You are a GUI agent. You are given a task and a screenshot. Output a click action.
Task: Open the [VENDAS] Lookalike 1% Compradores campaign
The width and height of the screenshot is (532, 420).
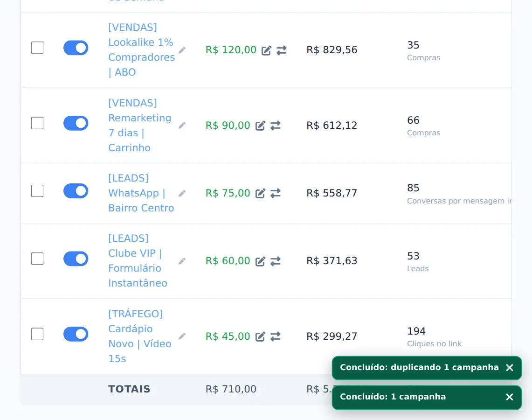[x=141, y=49]
